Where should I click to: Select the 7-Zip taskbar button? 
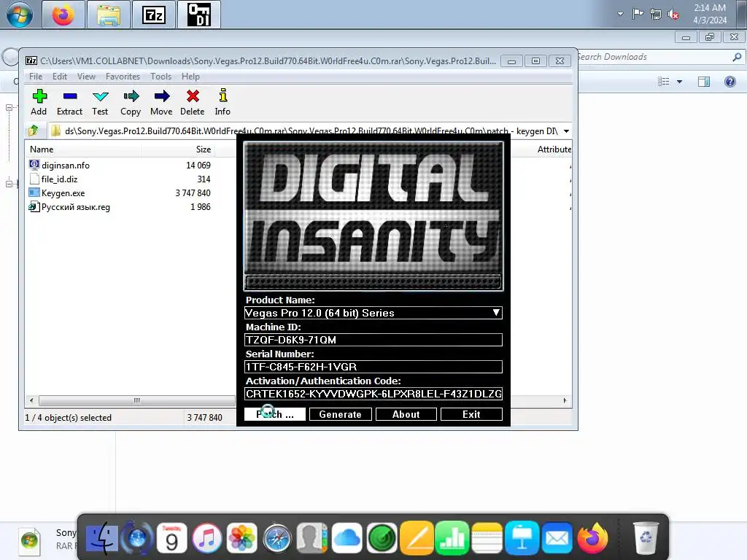[154, 15]
